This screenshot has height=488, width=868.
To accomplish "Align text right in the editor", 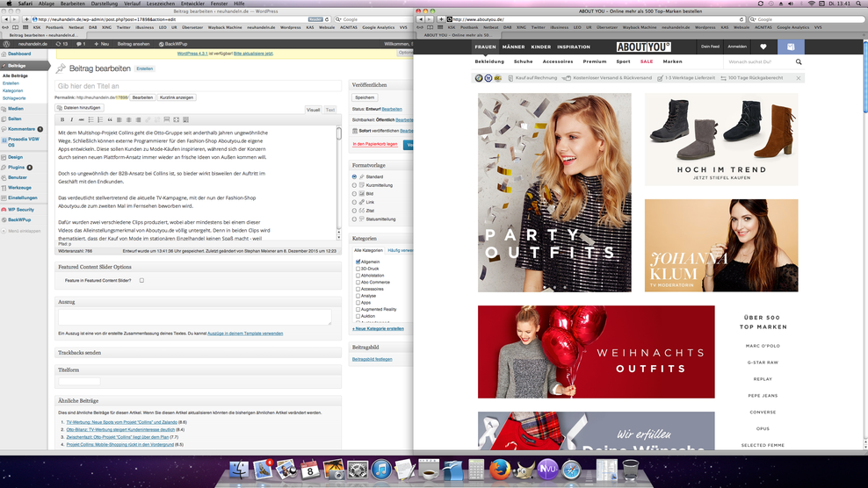I will 138,119.
